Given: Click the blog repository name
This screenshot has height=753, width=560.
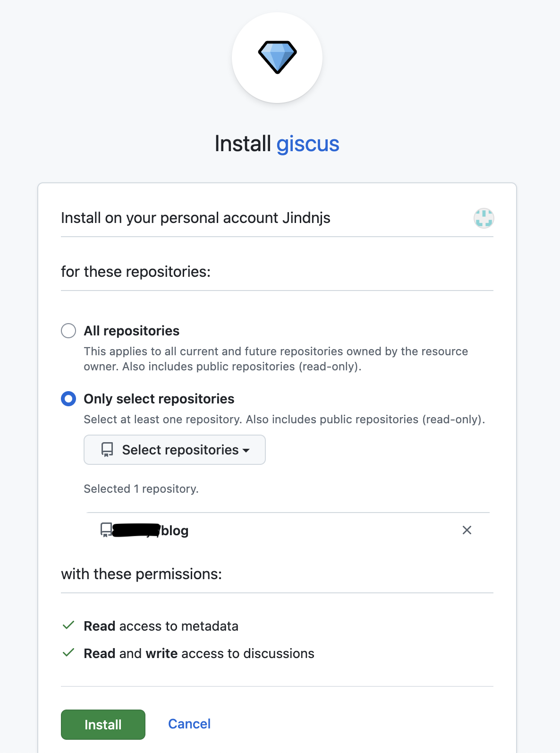Looking at the screenshot, I should tap(175, 531).
